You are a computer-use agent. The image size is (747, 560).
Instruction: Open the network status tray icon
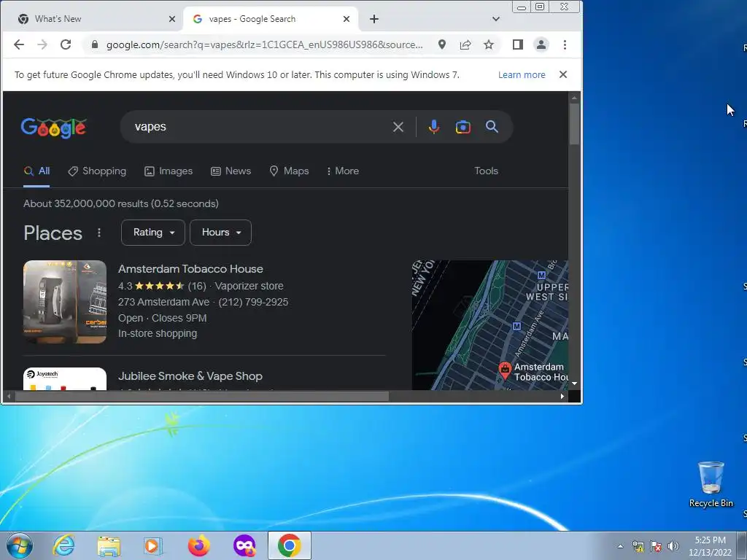tap(638, 546)
